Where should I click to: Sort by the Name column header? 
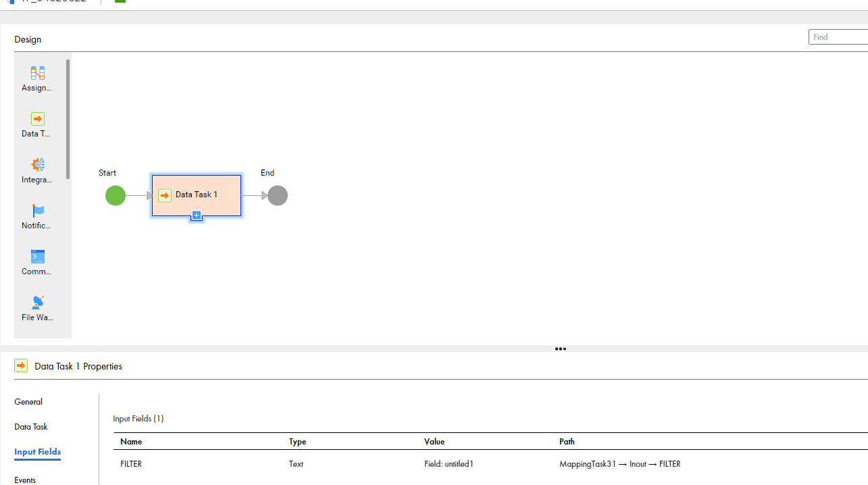coord(131,442)
